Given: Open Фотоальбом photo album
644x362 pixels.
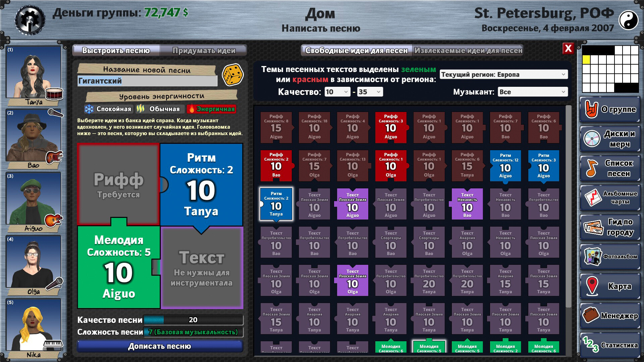Looking at the screenshot, I should click(x=610, y=257).
